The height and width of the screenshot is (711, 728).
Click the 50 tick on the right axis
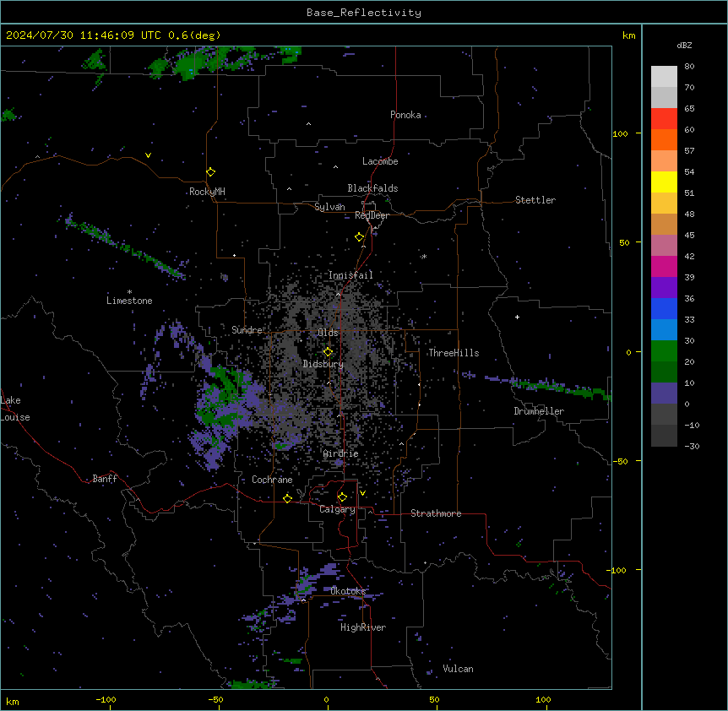(624, 242)
